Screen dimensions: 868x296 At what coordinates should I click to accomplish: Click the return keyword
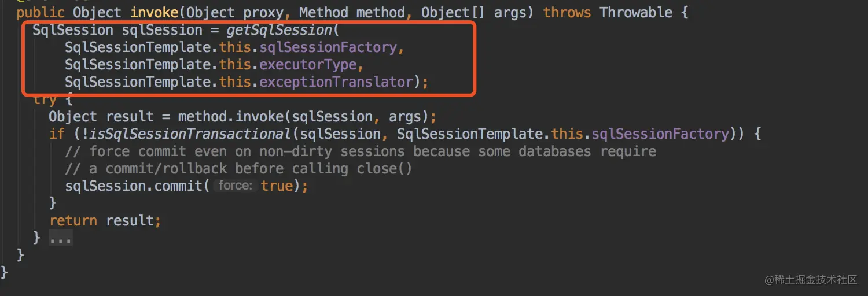(x=73, y=221)
